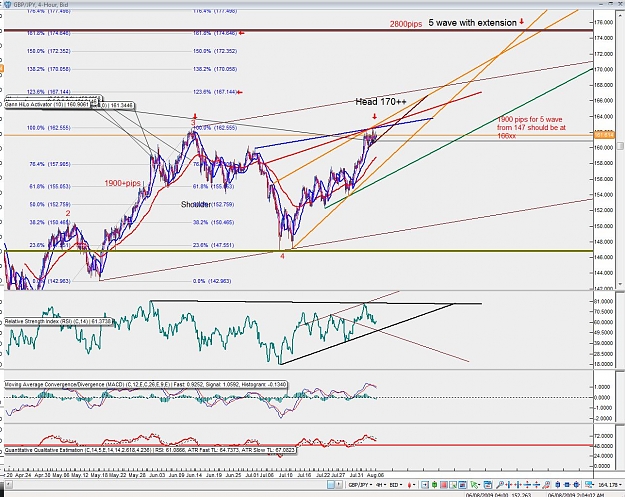Click the wave 2 label above the May peak

tap(68, 213)
